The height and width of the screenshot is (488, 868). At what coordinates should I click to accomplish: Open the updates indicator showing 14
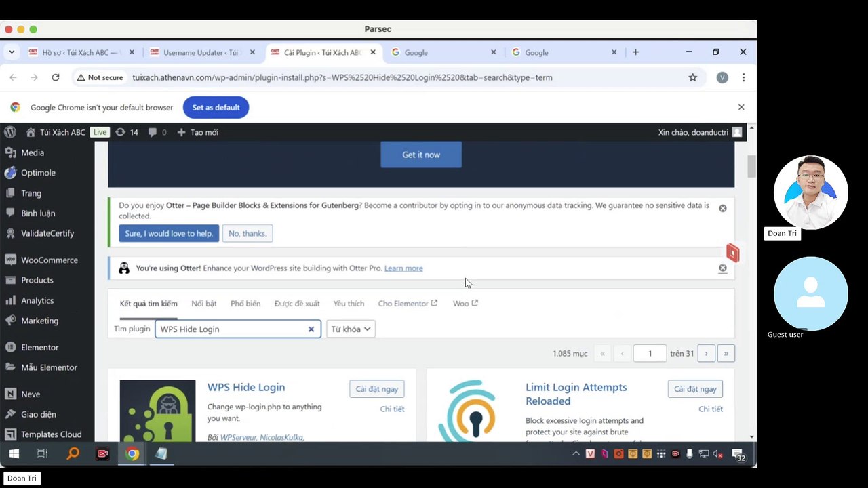pos(127,132)
